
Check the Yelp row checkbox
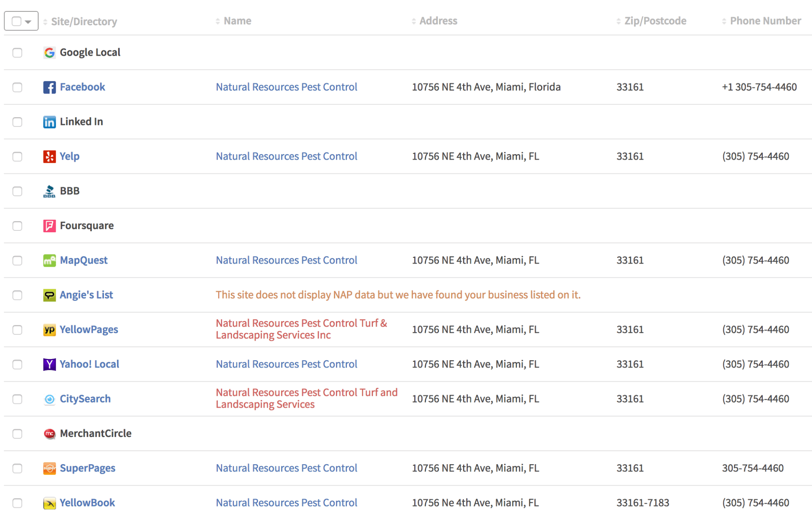(17, 157)
